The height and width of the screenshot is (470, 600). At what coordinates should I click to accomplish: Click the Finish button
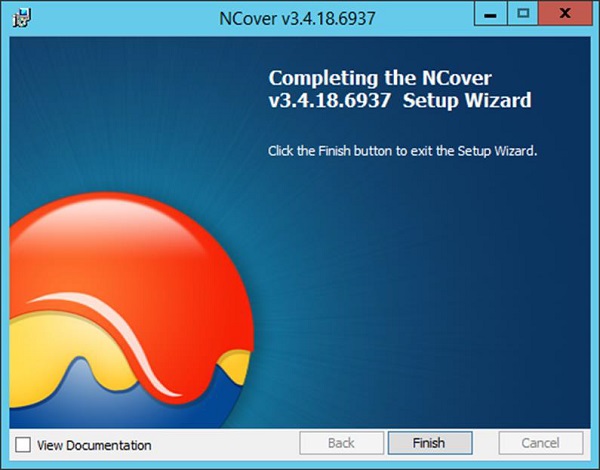[x=430, y=443]
